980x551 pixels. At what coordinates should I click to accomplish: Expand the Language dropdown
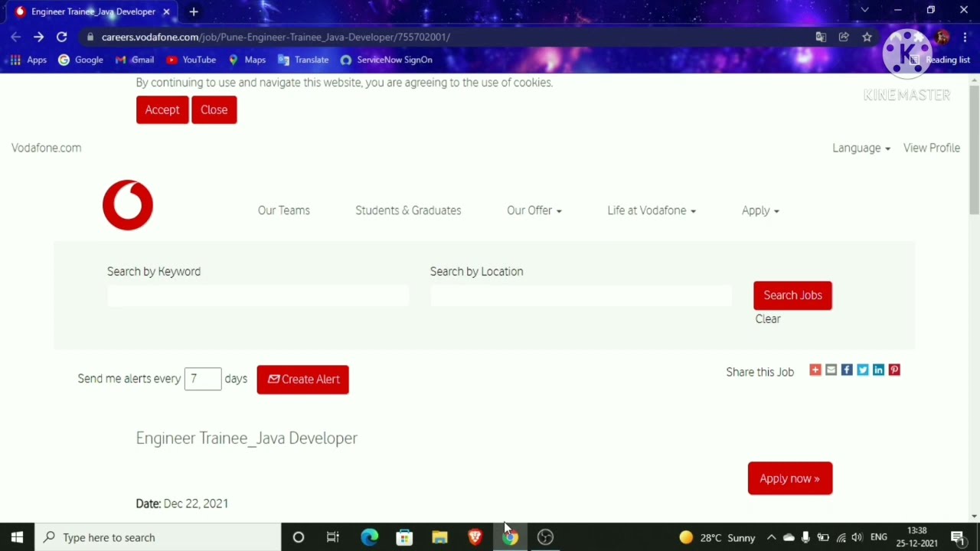pyautogui.click(x=861, y=148)
